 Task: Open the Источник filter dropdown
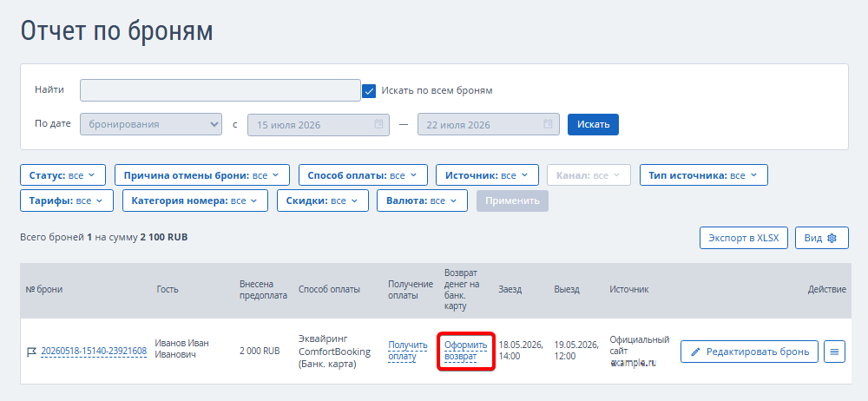487,175
